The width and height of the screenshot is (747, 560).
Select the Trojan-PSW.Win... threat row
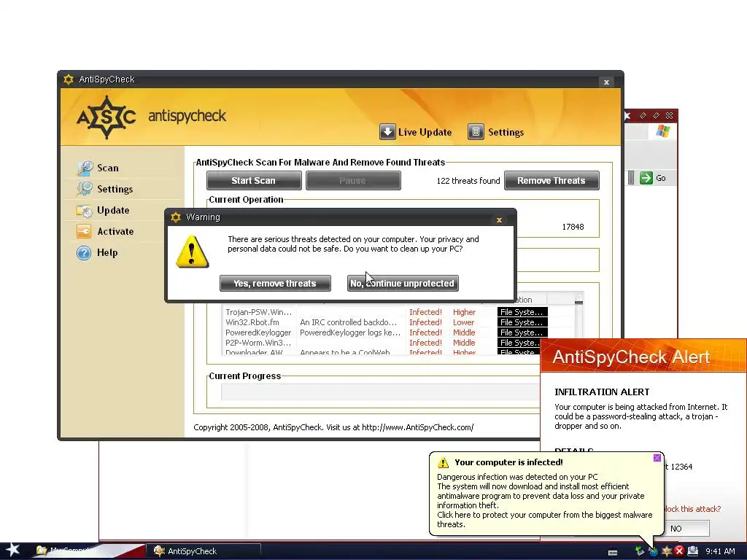tap(386, 312)
